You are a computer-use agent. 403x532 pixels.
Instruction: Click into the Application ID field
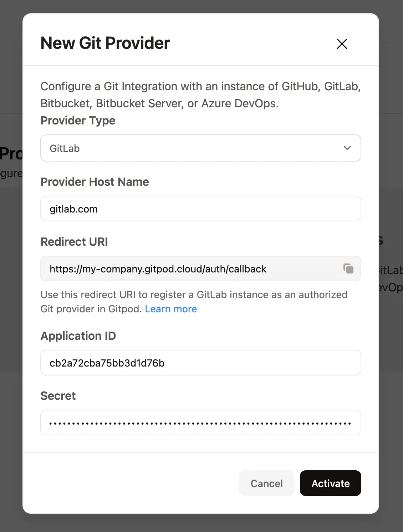(201, 363)
